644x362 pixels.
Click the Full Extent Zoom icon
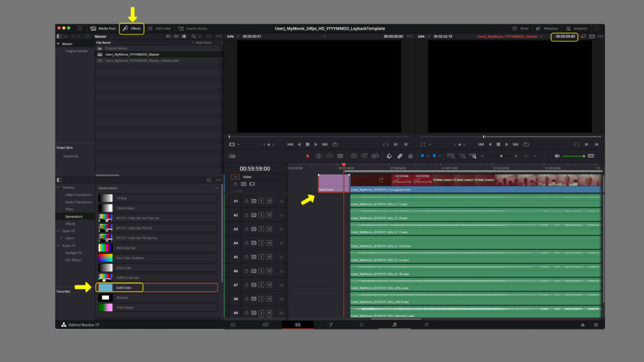pos(450,156)
